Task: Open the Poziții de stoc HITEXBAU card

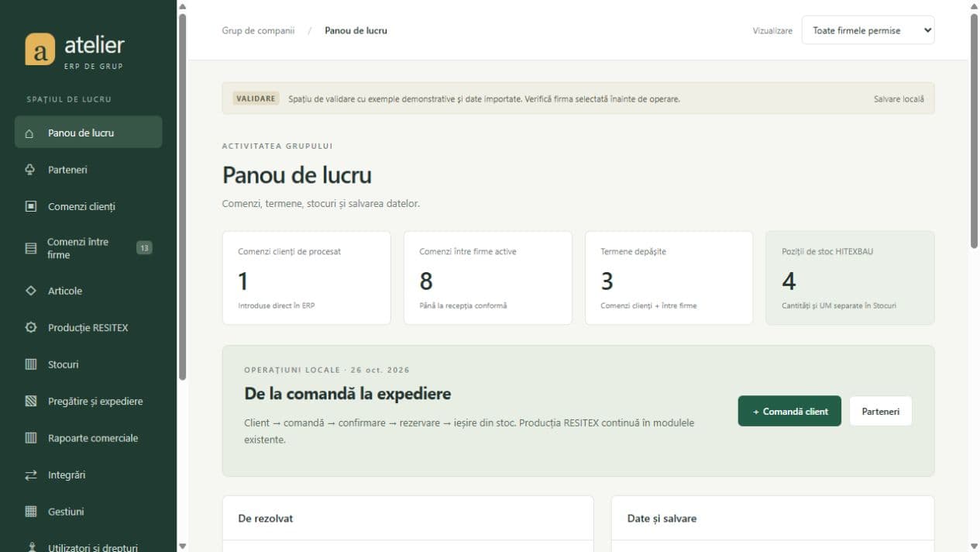Action: [x=850, y=278]
